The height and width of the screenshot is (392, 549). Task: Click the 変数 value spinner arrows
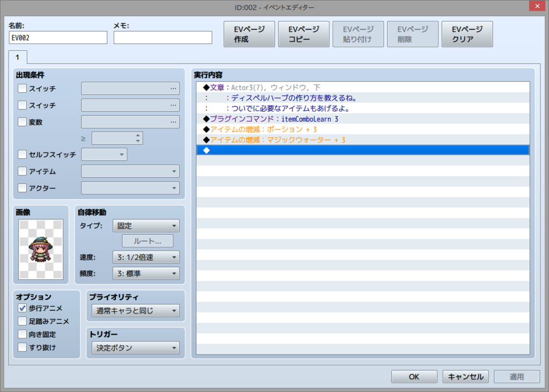point(138,138)
